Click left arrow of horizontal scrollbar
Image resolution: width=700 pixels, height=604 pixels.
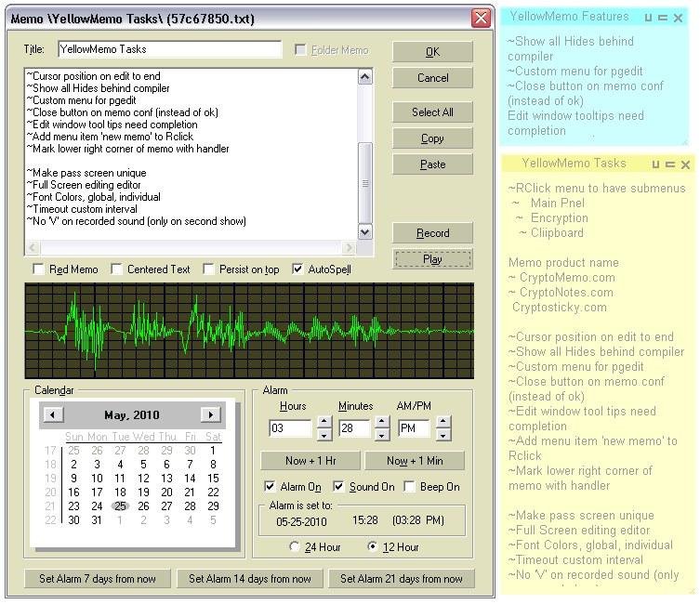[33, 247]
